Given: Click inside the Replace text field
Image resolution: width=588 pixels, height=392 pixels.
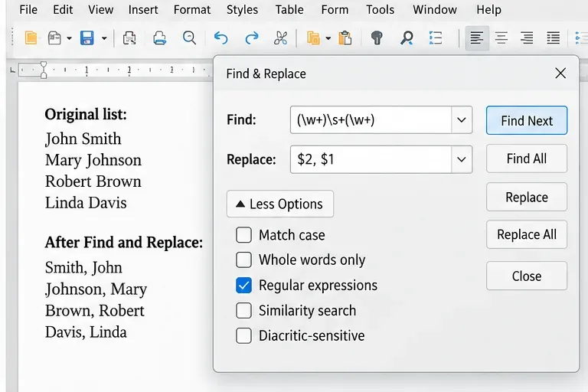Looking at the screenshot, I should 371,159.
